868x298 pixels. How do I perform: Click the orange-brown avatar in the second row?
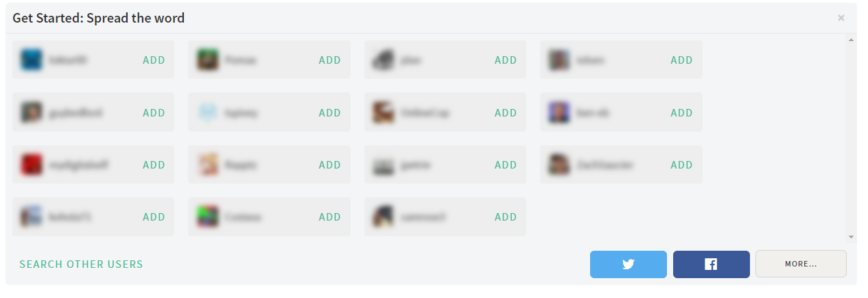tap(384, 112)
